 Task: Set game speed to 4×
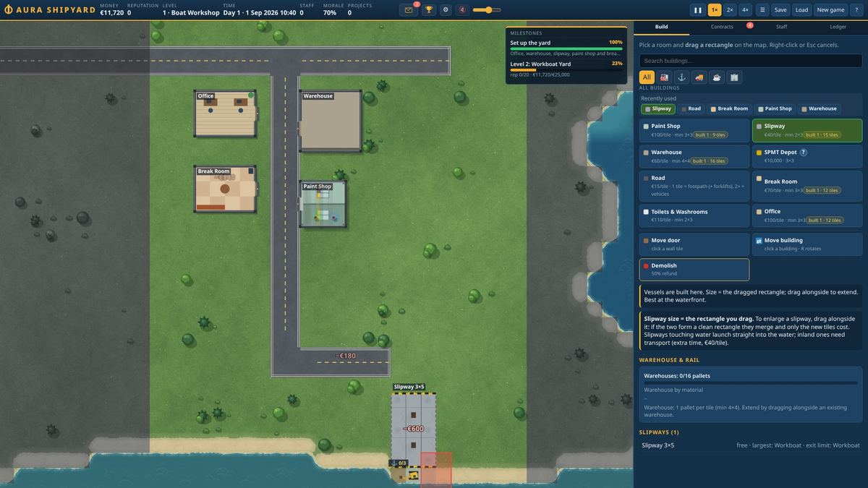[x=745, y=10]
